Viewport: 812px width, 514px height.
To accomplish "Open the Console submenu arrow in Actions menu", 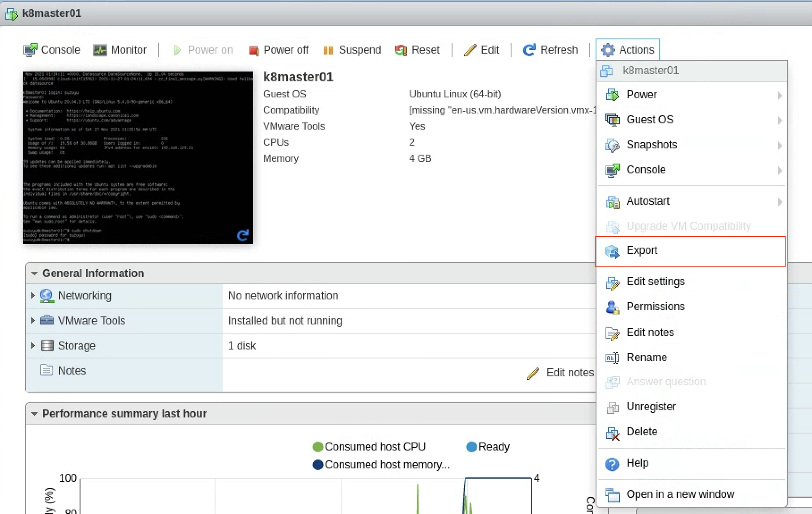I will 779,170.
